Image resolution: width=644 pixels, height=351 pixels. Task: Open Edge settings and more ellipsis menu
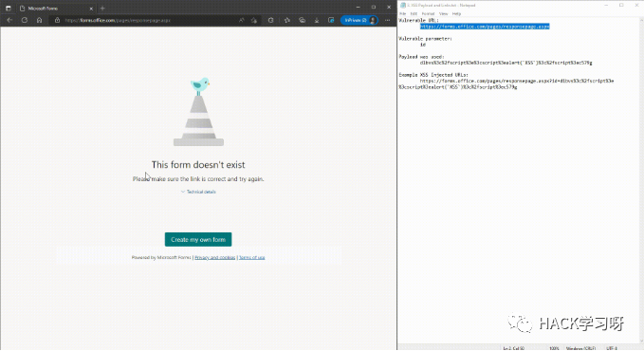coord(387,20)
